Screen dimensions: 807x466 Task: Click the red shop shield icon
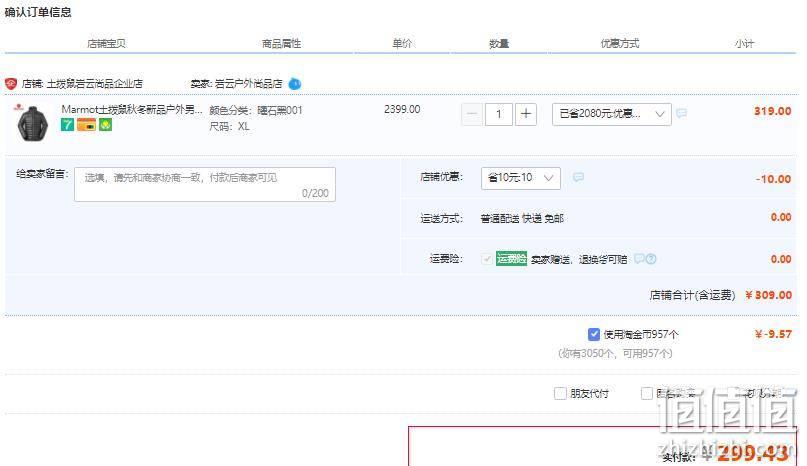(x=11, y=83)
